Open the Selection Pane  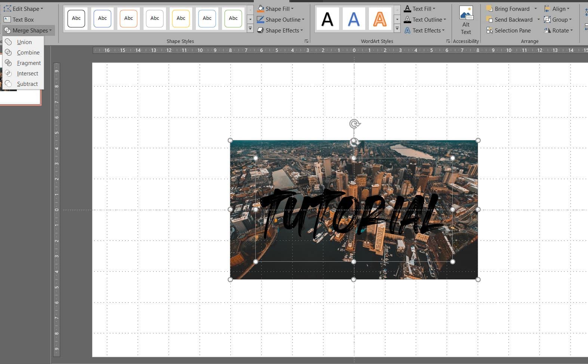tap(512, 31)
